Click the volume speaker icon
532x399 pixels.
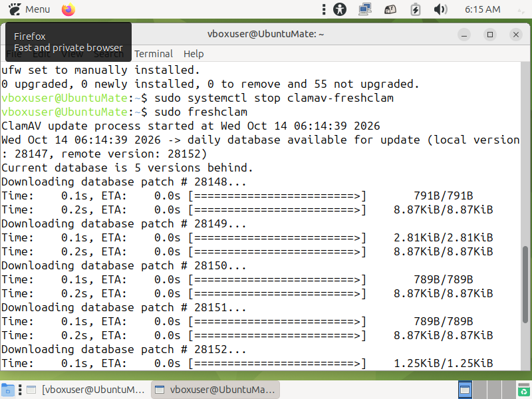pos(440,9)
